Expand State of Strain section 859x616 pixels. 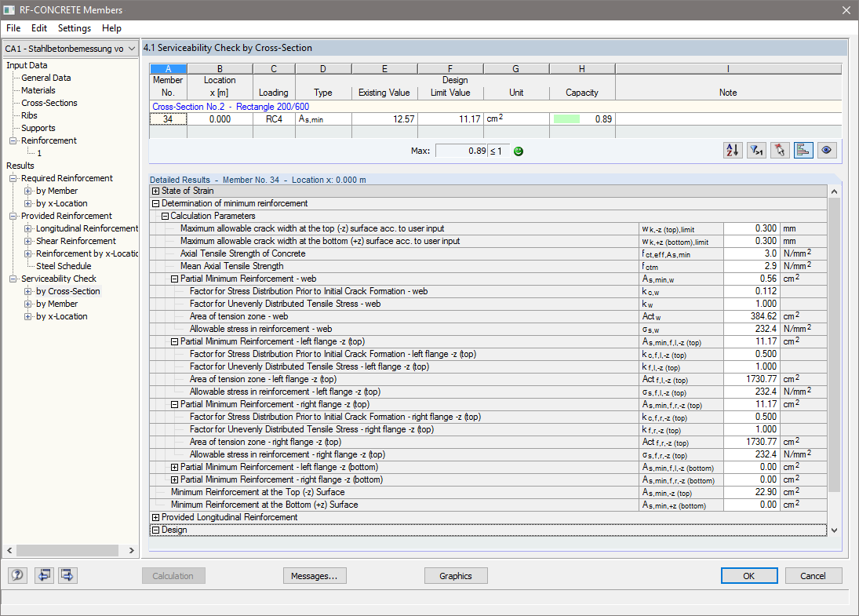(x=155, y=191)
